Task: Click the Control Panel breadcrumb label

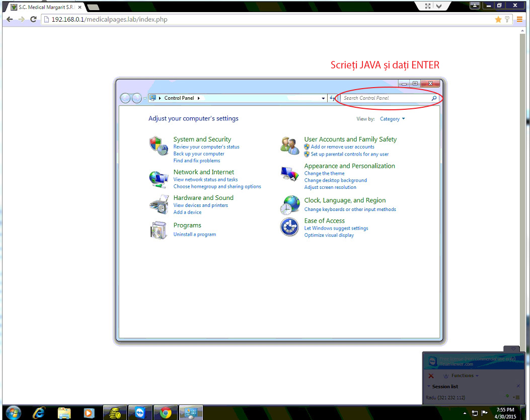Action: 179,98
